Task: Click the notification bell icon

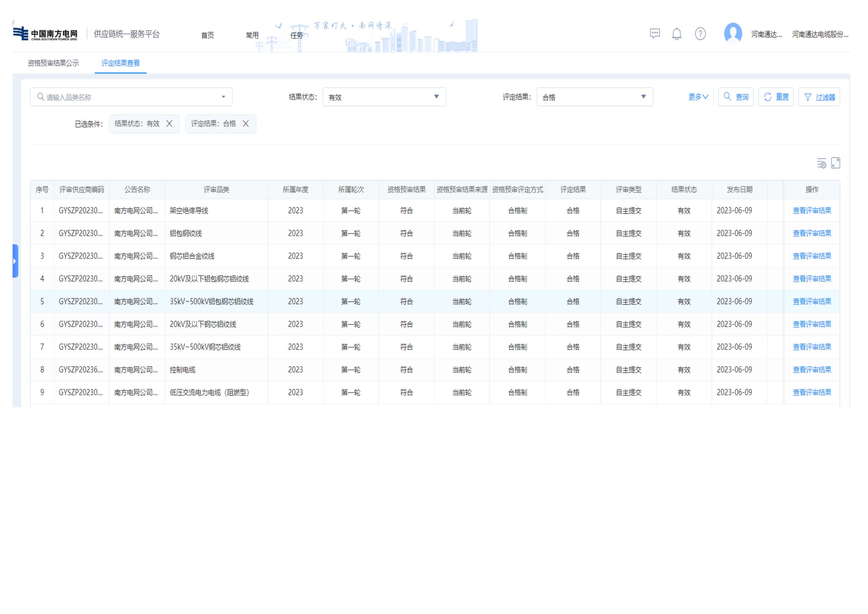Action: pyautogui.click(x=676, y=34)
